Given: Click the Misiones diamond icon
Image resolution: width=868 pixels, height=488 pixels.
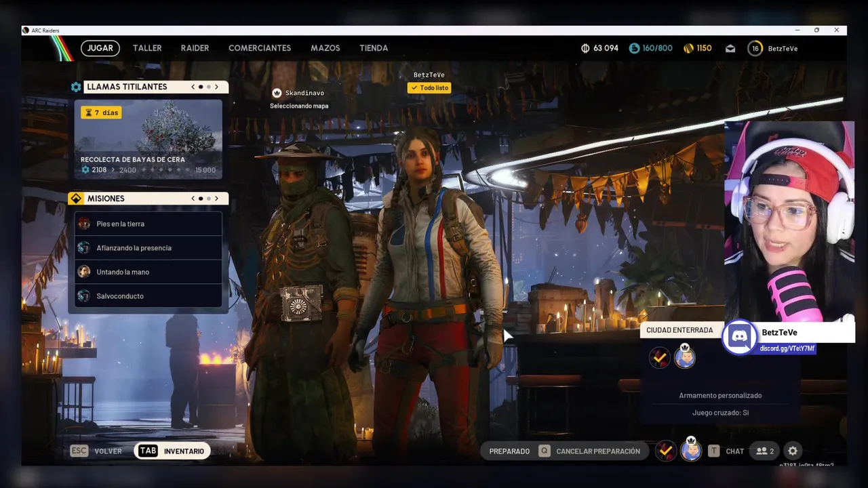Looking at the screenshot, I should [x=76, y=199].
